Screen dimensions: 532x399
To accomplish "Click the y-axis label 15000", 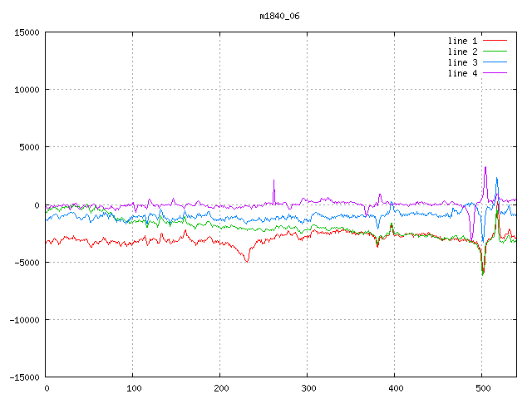I will (27, 32).
